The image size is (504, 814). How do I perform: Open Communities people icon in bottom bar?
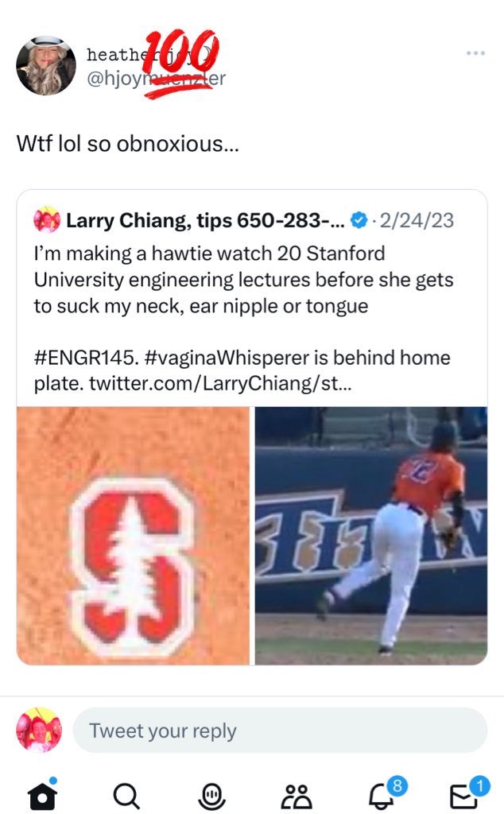297,796
